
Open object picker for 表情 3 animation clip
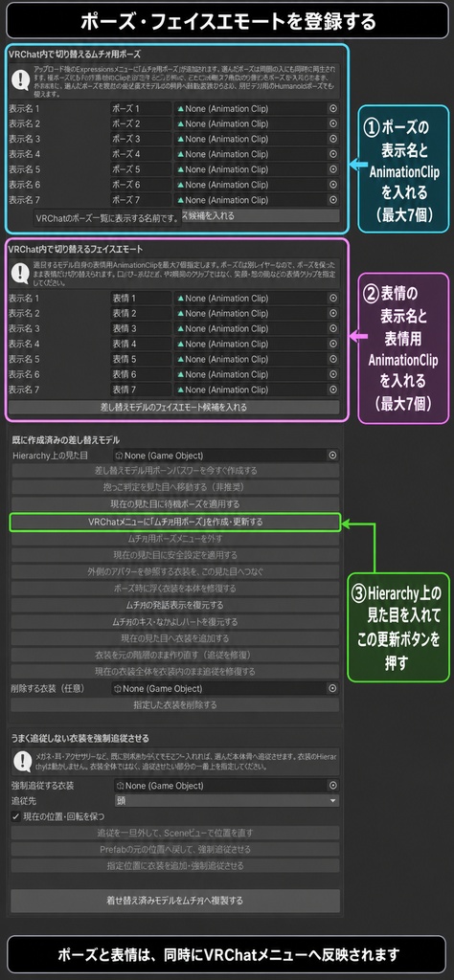[x=332, y=329]
